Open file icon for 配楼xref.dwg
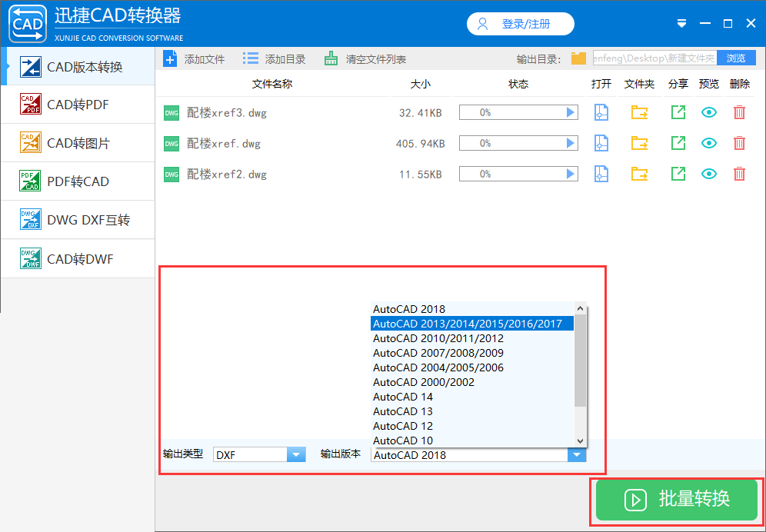The height and width of the screenshot is (532, 766). [601, 143]
